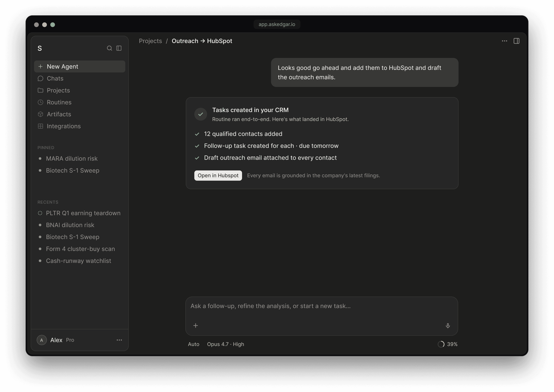Open Form 4 cluster-buy scan

[x=80, y=249]
